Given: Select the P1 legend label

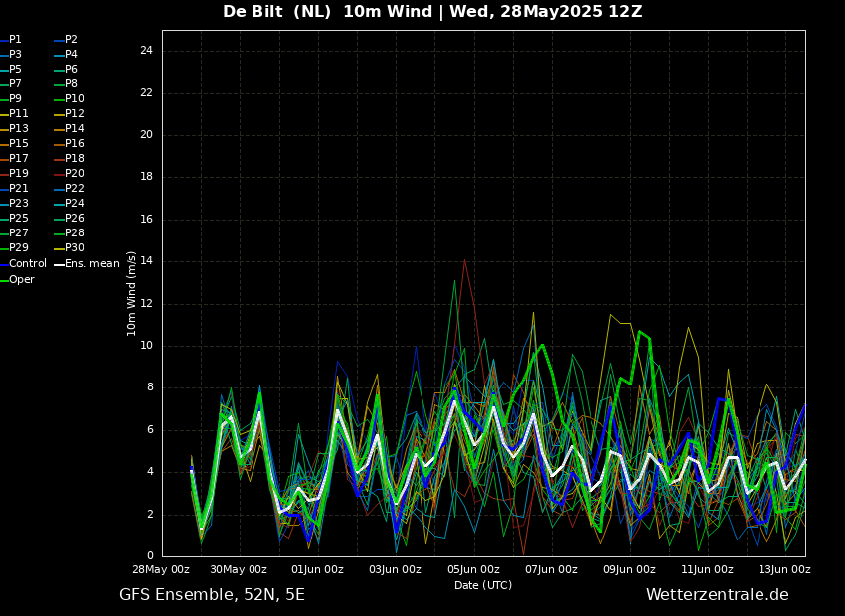Looking at the screenshot, I should click(x=15, y=40).
